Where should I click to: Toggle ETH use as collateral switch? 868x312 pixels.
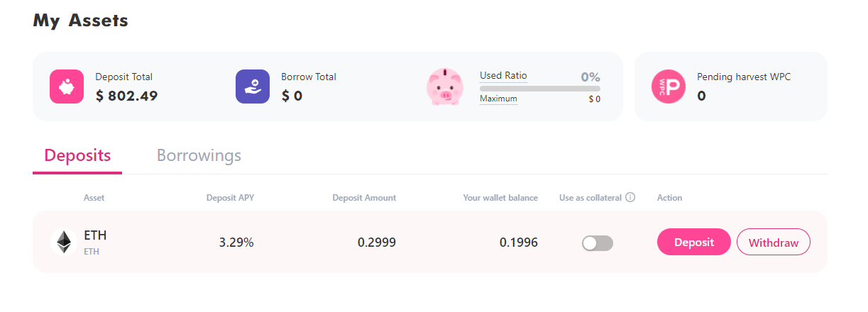[x=598, y=243]
